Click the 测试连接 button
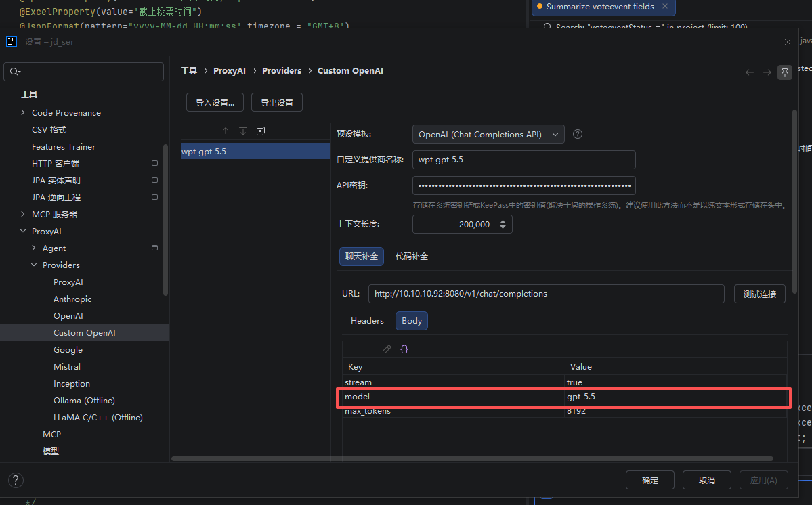Viewport: 812px width, 505px height. 760,294
